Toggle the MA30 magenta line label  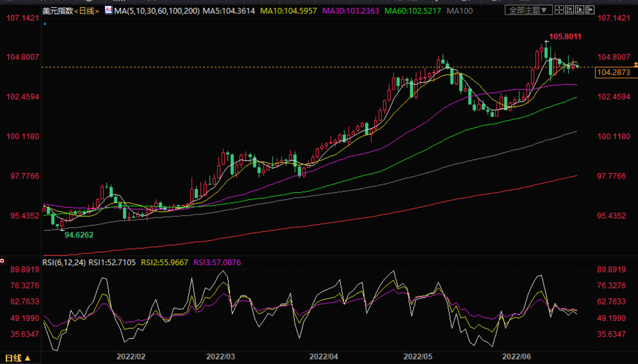pyautogui.click(x=350, y=11)
